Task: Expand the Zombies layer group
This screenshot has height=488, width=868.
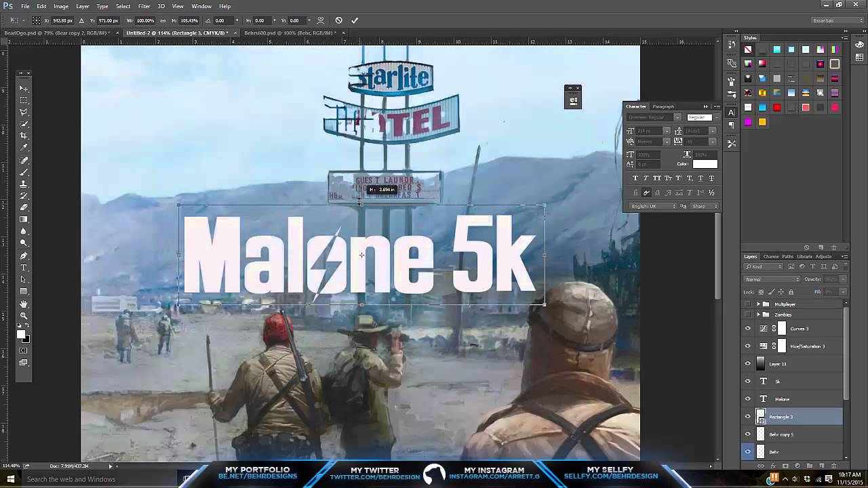Action: coord(759,314)
